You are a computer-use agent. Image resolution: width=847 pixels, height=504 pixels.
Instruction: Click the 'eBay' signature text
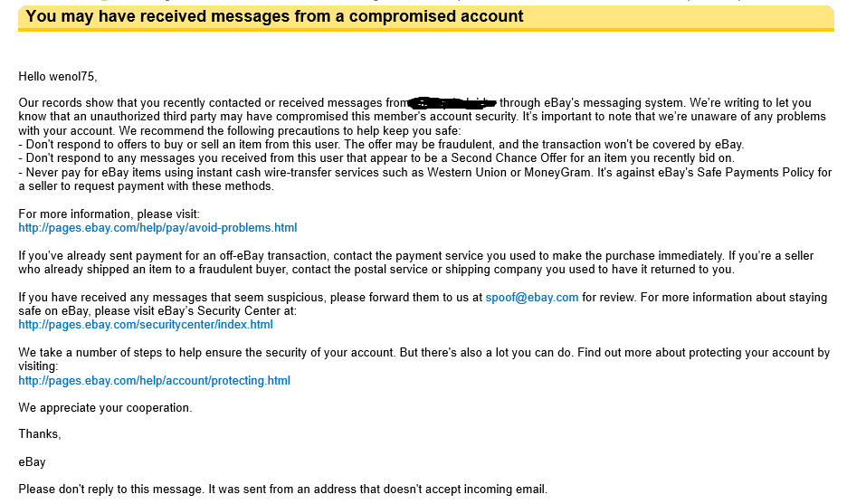pos(32,461)
